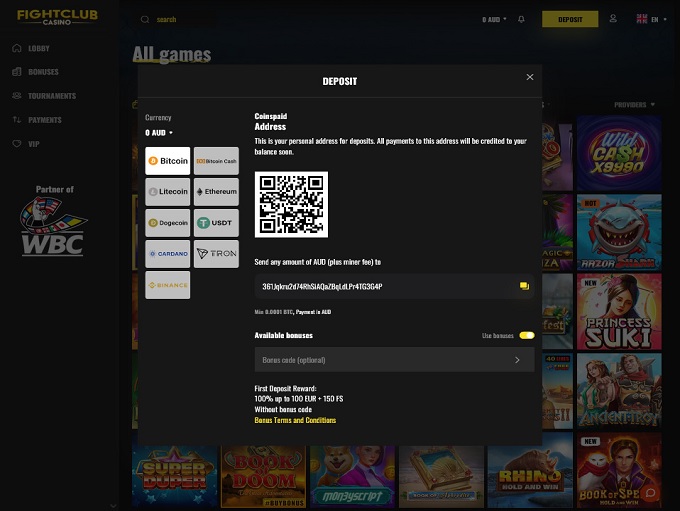Pick Ethereum as deposit currency
The height and width of the screenshot is (511, 680).
pos(216,192)
